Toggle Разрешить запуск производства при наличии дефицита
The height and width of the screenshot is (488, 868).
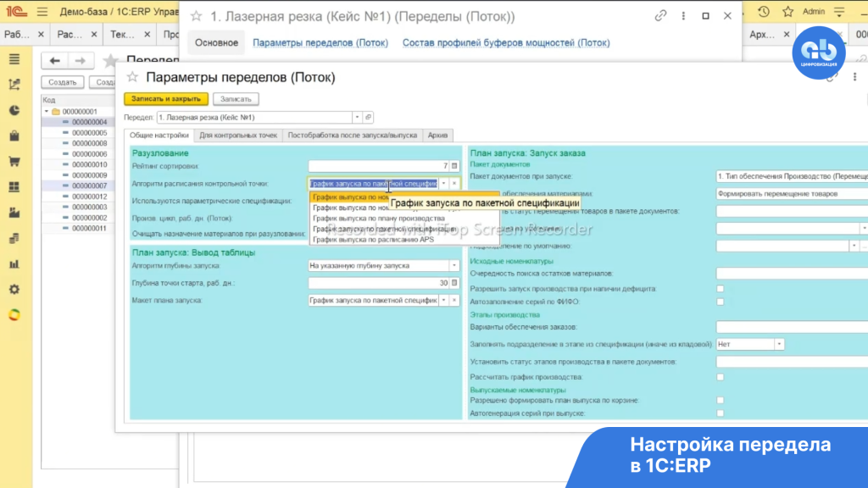721,289
